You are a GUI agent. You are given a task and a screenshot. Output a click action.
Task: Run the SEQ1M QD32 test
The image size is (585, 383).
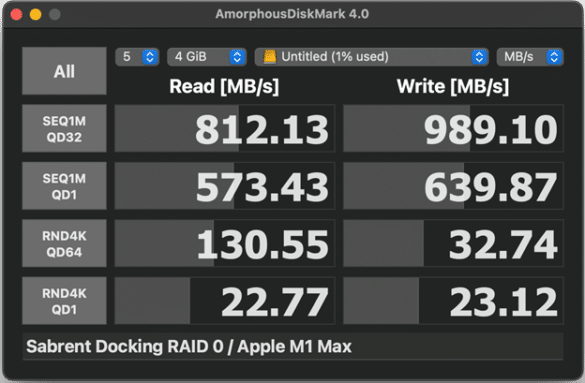pos(64,128)
